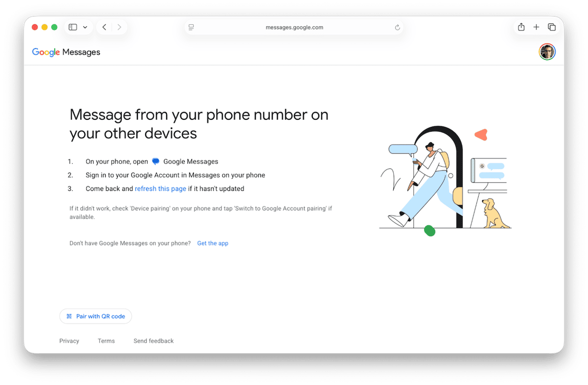Show the tab overview
Image resolution: width=588 pixels, height=385 pixels.
(552, 28)
